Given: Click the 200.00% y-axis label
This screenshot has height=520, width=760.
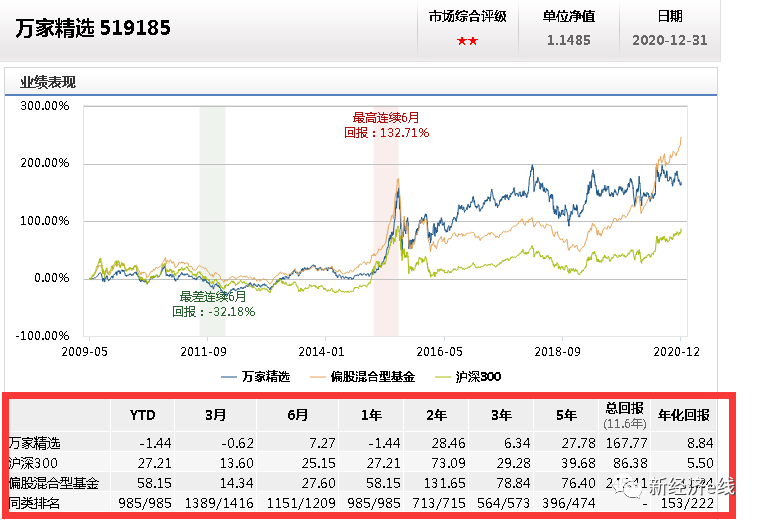Looking at the screenshot, I should (x=45, y=163).
